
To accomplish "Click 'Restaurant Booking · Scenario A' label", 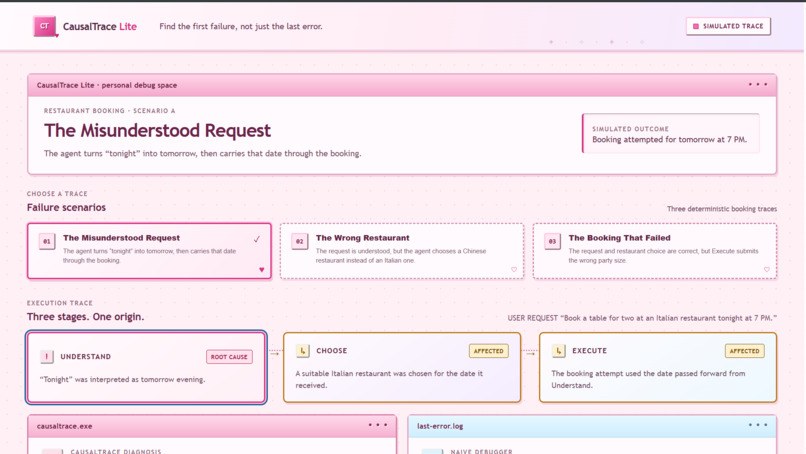I will (109, 111).
